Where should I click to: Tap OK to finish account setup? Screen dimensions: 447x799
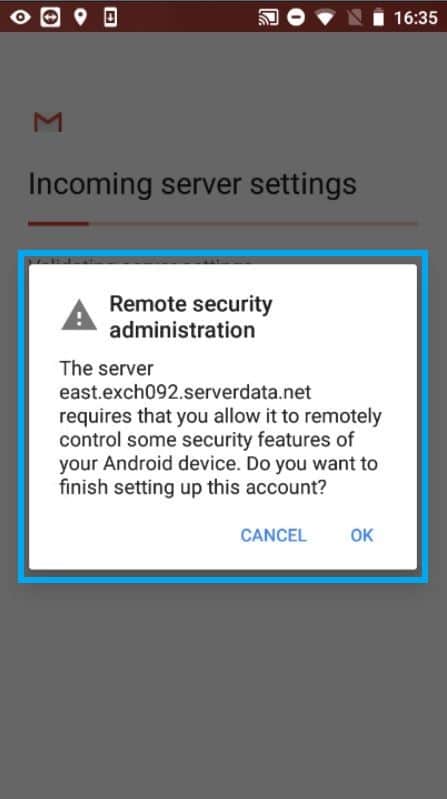(362, 535)
